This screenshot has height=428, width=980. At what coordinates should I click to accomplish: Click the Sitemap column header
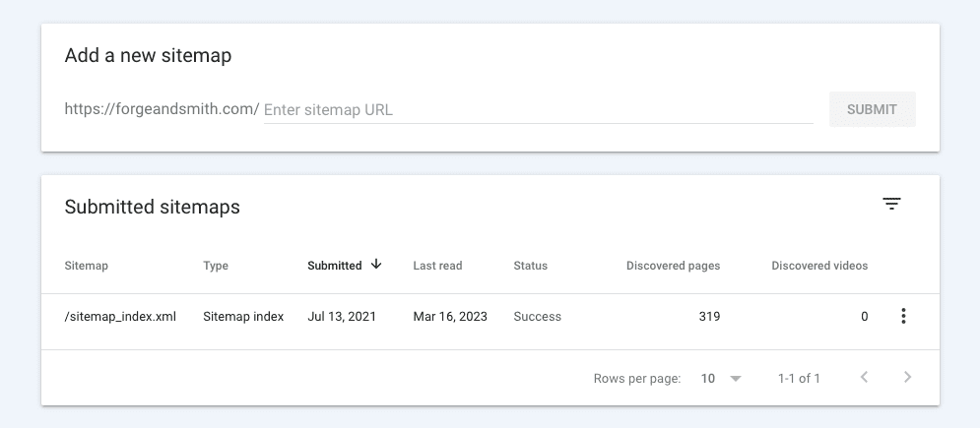point(86,266)
